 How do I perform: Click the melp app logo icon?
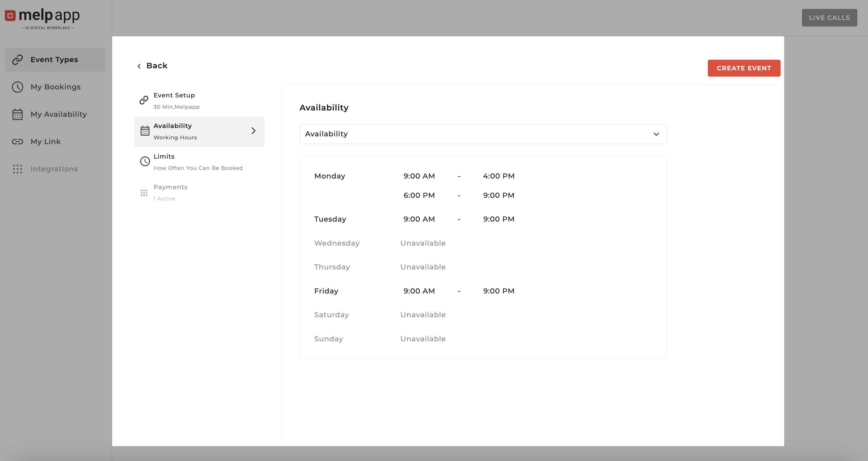pyautogui.click(x=10, y=15)
